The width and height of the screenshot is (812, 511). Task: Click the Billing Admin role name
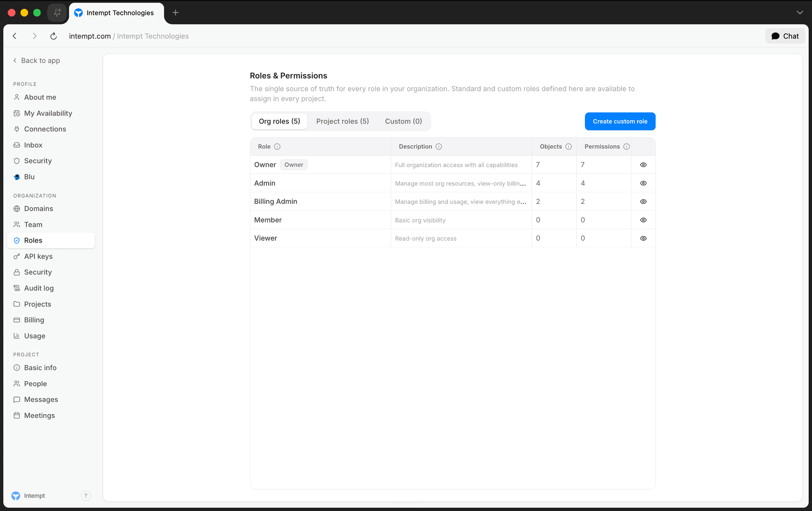pos(276,202)
